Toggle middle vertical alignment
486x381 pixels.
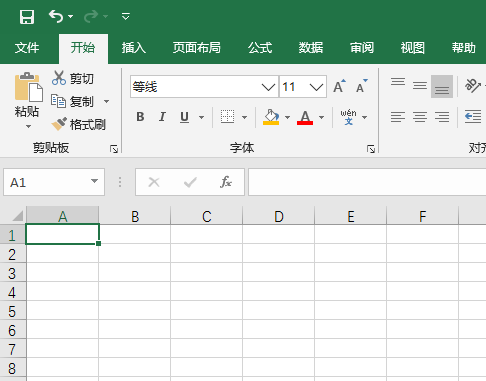click(420, 86)
